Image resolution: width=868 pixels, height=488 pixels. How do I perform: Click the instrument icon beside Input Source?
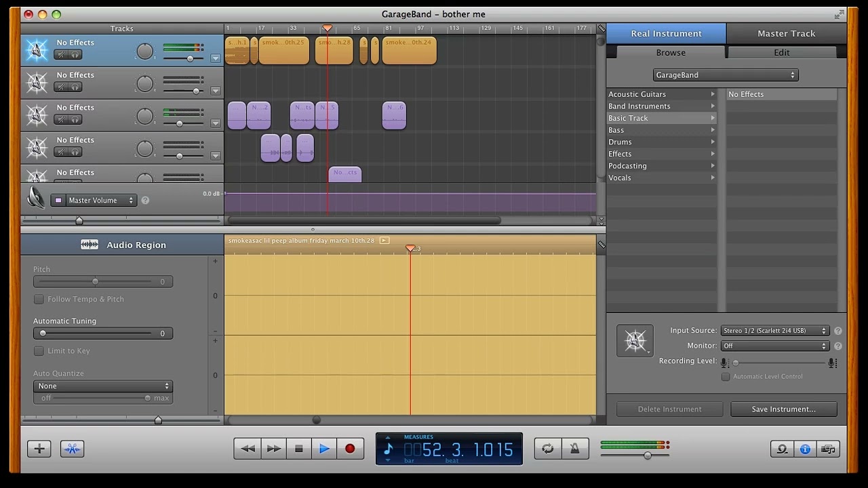pos(635,340)
